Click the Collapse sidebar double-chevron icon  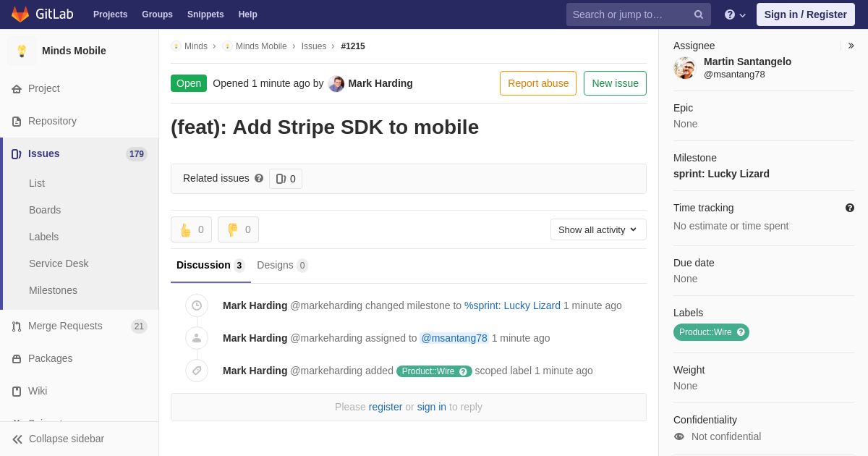coord(17,439)
